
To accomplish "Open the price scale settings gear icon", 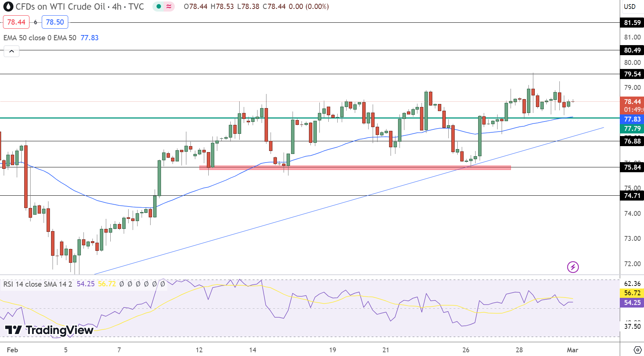I will click(x=637, y=350).
